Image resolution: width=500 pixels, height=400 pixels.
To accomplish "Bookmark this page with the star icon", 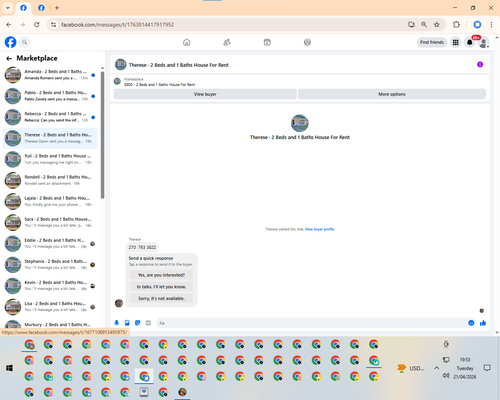I will (437, 24).
